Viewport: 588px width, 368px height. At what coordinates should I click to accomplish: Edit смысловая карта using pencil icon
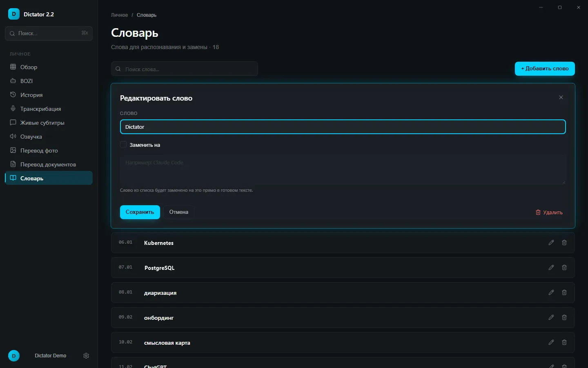point(551,342)
